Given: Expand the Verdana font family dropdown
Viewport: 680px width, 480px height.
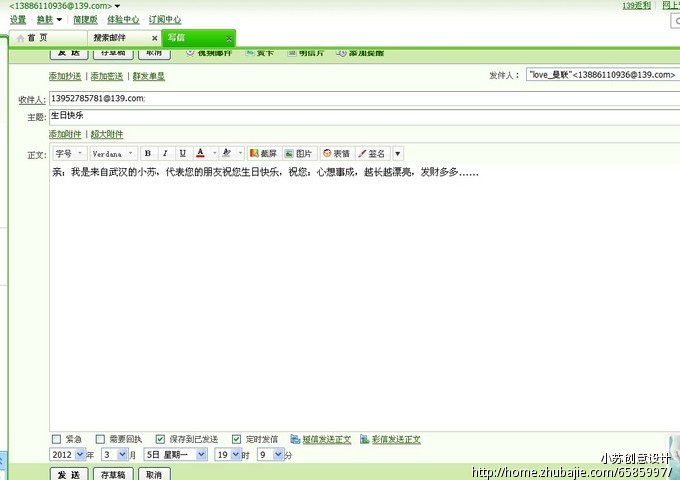Looking at the screenshot, I should click(x=112, y=154).
